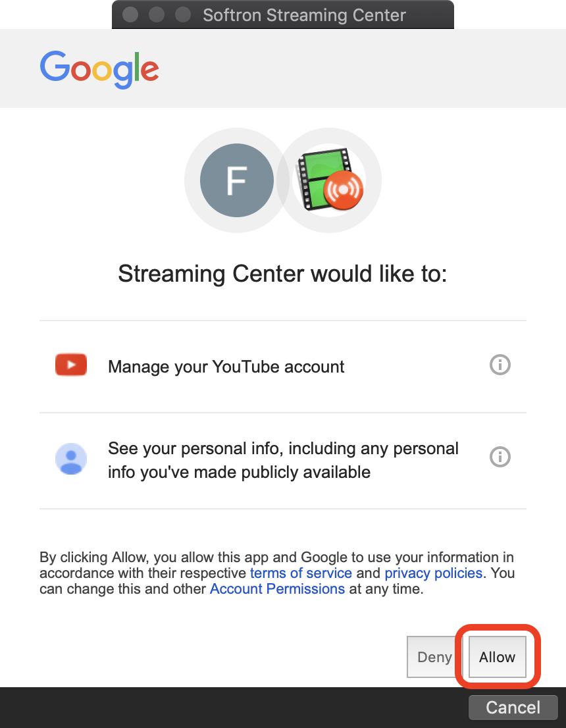Viewport: 566px width, 728px height.
Task: Open the terms of service link
Action: [301, 573]
